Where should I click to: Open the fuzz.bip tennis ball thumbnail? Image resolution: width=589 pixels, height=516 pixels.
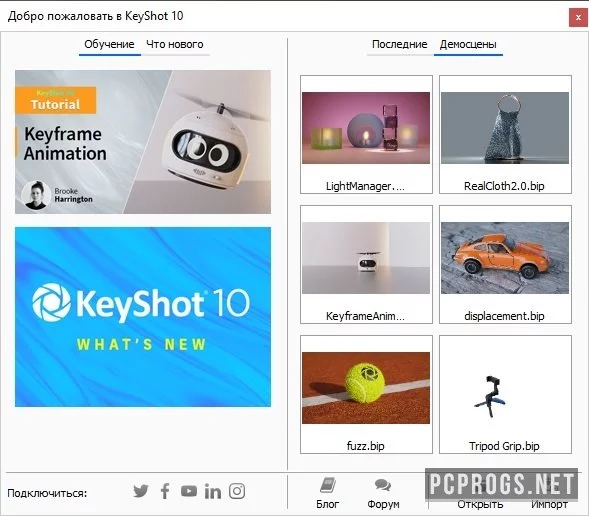pos(366,388)
